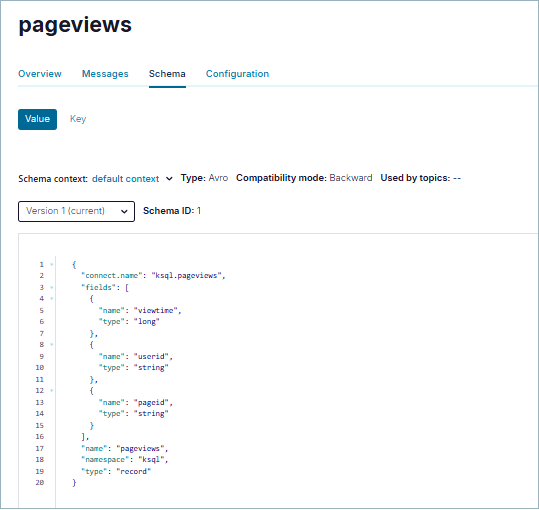Click the "namespace" key on line 18

(107, 460)
